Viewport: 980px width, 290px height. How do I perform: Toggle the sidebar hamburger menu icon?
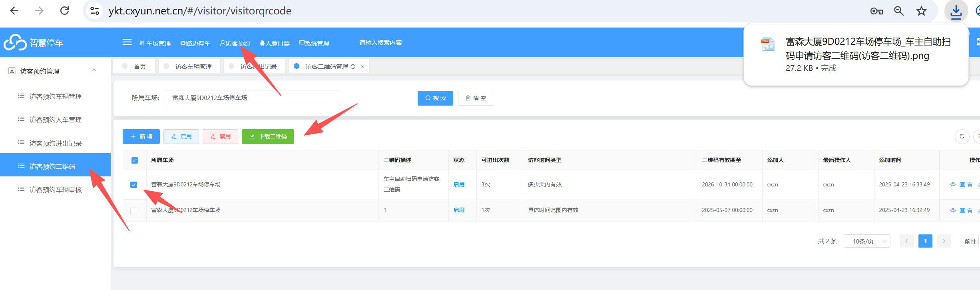(x=127, y=42)
